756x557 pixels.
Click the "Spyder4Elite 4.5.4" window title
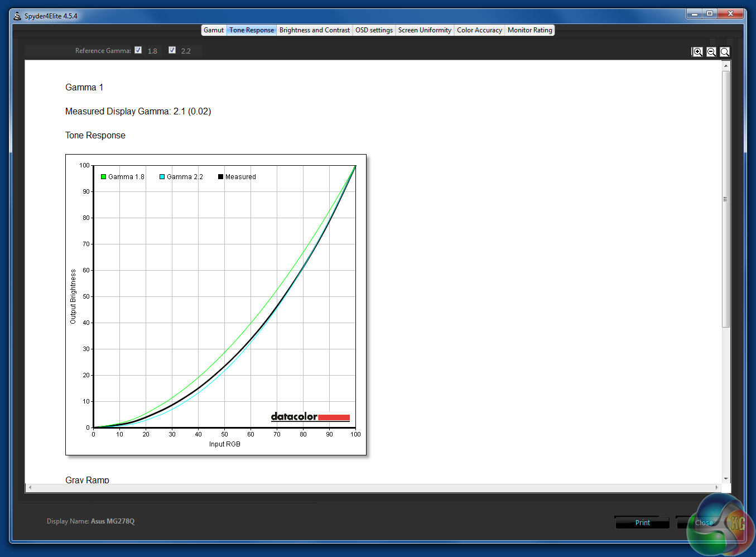coord(51,16)
